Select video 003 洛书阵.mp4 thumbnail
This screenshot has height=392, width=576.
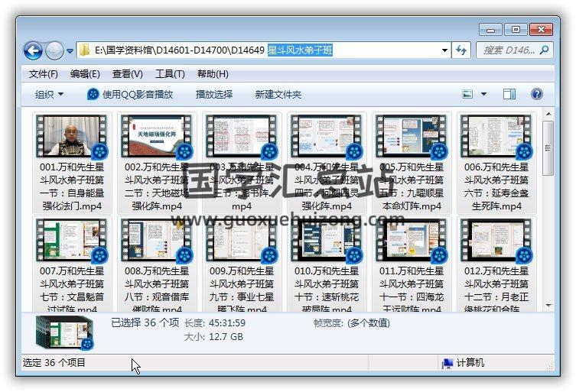point(242,136)
